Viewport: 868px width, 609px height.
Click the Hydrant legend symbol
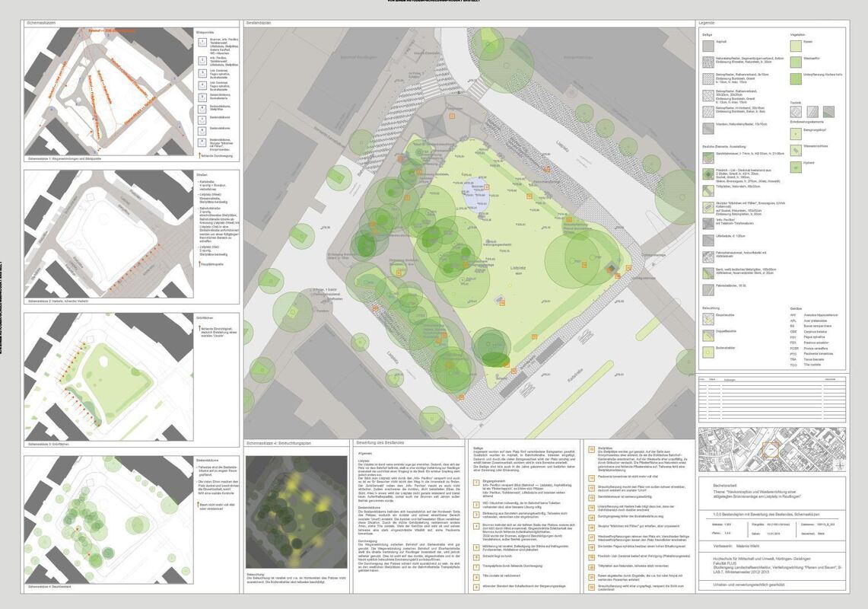(796, 165)
